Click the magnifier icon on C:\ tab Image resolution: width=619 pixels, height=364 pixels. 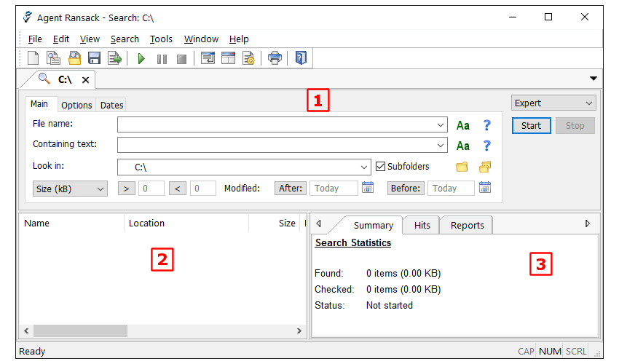point(44,79)
